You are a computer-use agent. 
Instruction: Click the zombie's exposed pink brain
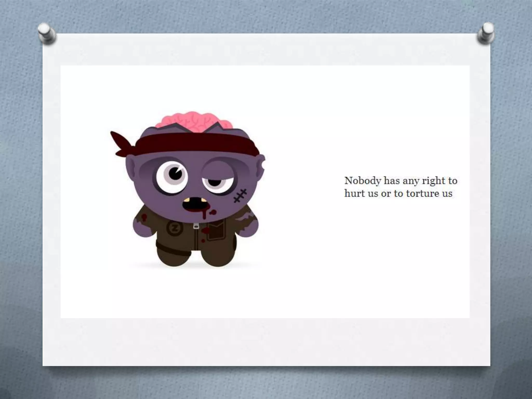click(x=194, y=122)
